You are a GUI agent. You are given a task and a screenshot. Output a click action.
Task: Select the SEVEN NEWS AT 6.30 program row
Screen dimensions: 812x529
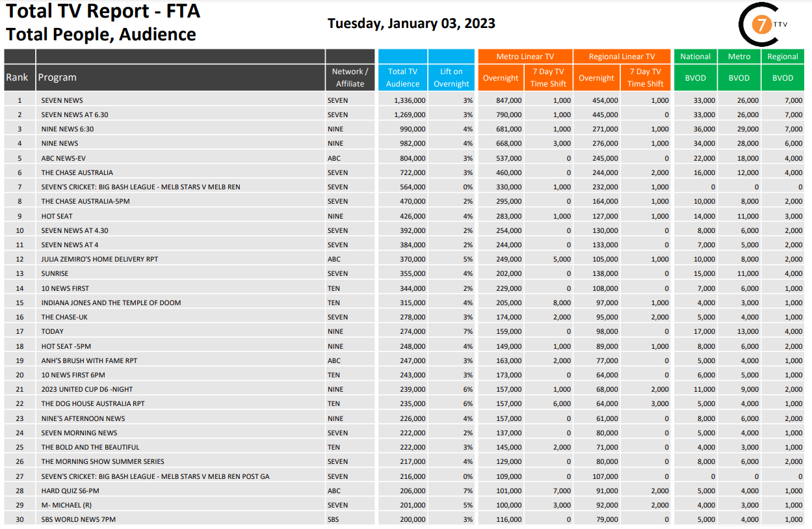pyautogui.click(x=75, y=115)
